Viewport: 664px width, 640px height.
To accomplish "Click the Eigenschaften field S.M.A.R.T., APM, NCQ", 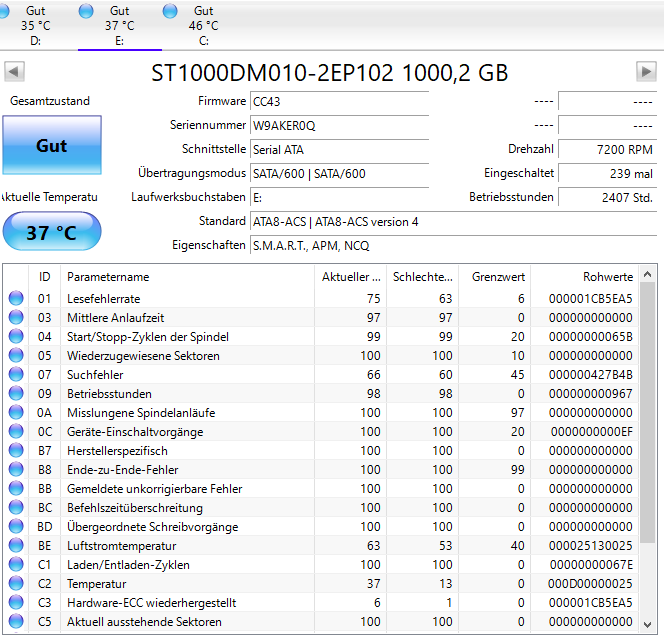I will pyautogui.click(x=454, y=246).
